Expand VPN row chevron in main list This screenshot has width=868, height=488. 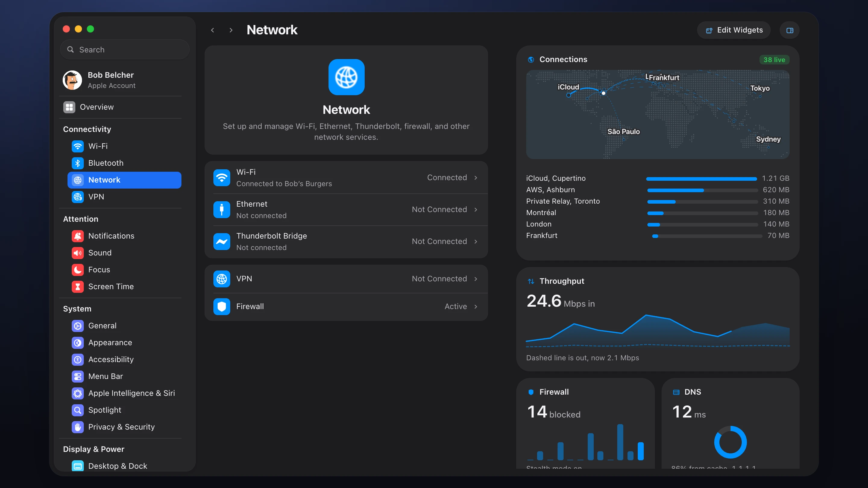click(x=476, y=279)
